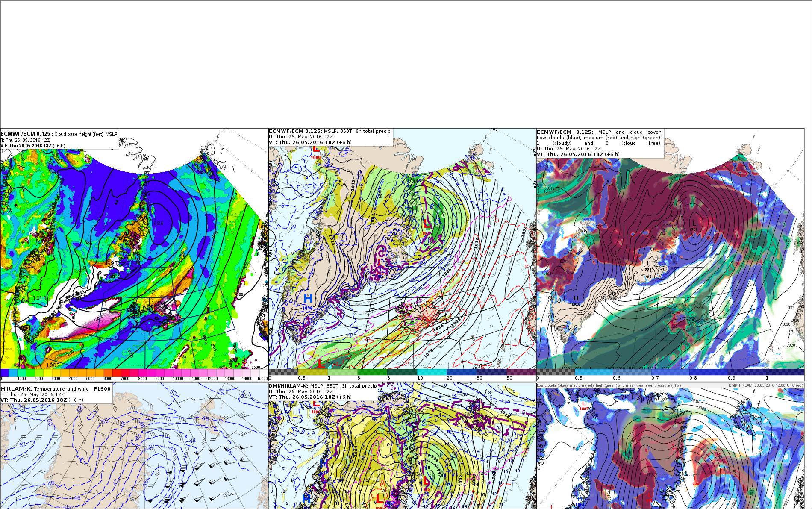The image size is (812, 509).
Task: Click the '1018' high pressure label on cloud base map
Action: click(x=39, y=297)
